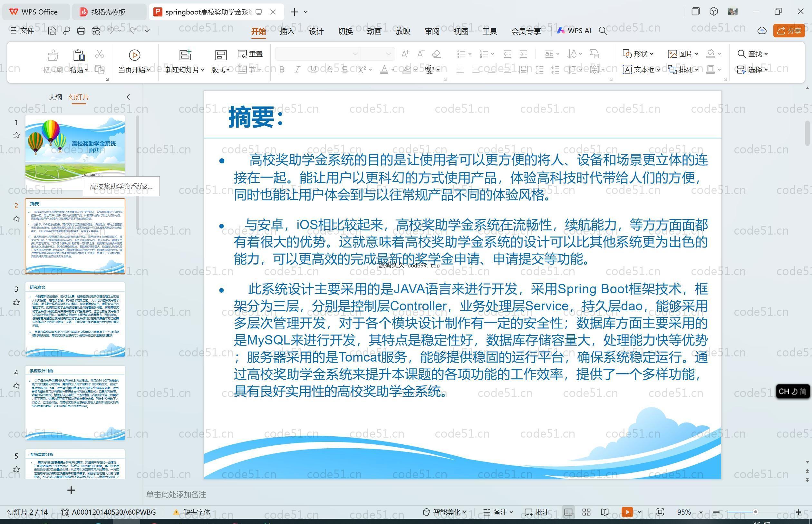Click the search magnifier beside WPS AI
The width and height of the screenshot is (812, 524).
click(603, 31)
